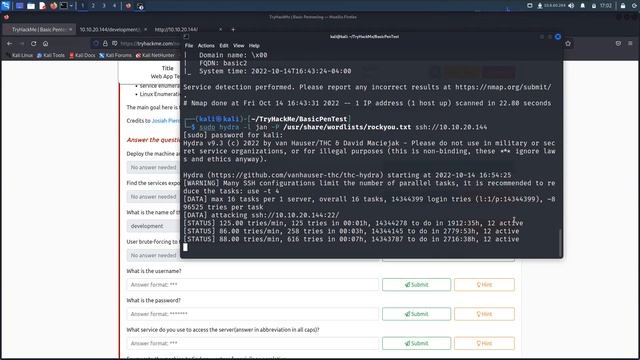This screenshot has height=360, width=640.
Task: Click the power manager tray icon
Action: coord(593,6)
